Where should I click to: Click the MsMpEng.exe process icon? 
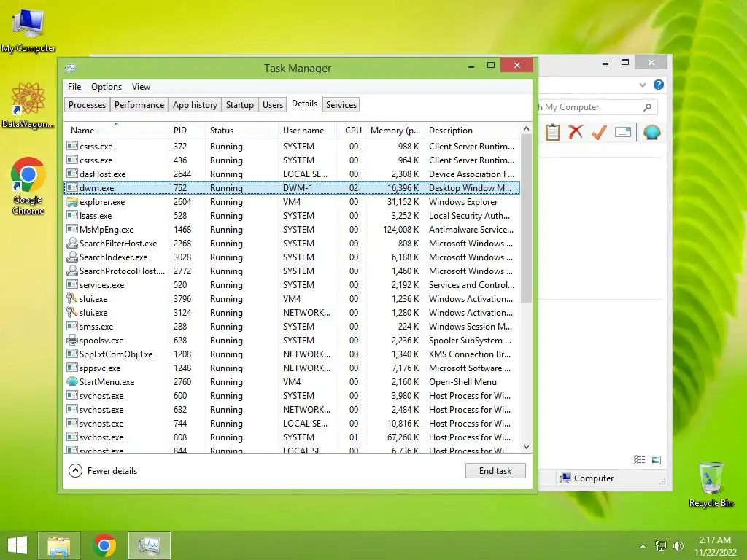(x=72, y=230)
